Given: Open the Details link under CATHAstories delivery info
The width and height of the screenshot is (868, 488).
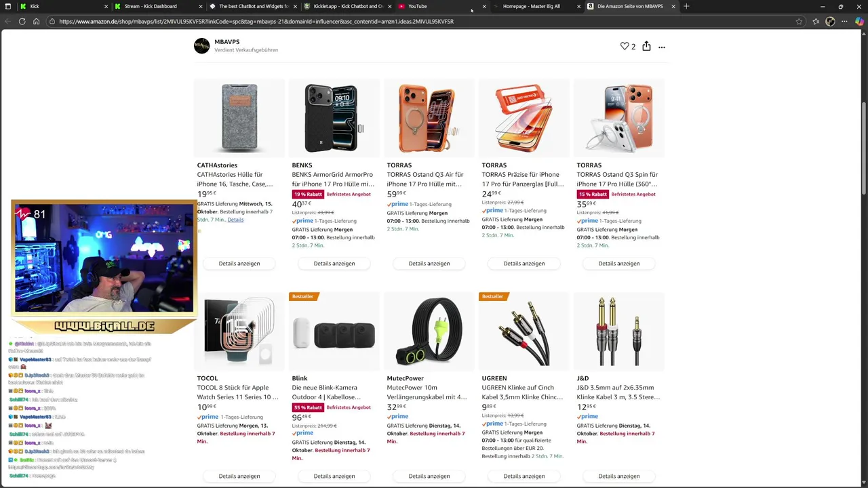Looking at the screenshot, I should tap(235, 220).
